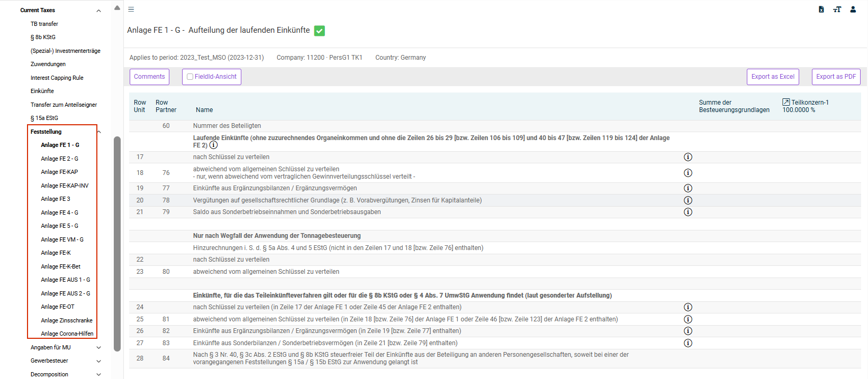Click sidebar scroll-up arrow
The height and width of the screenshot is (379, 868).
coord(117,8)
